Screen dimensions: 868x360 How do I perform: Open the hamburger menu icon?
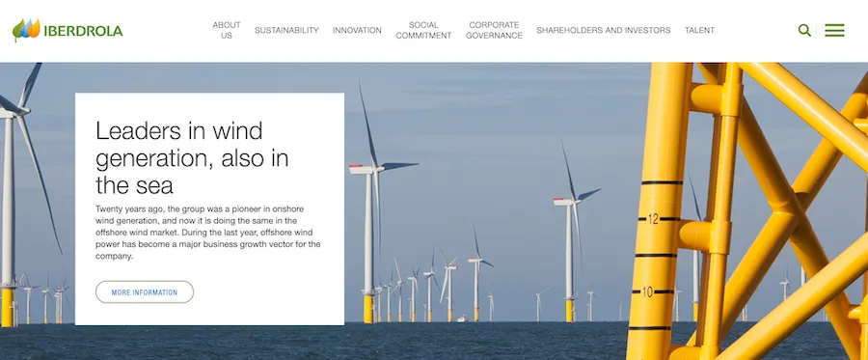point(834,31)
